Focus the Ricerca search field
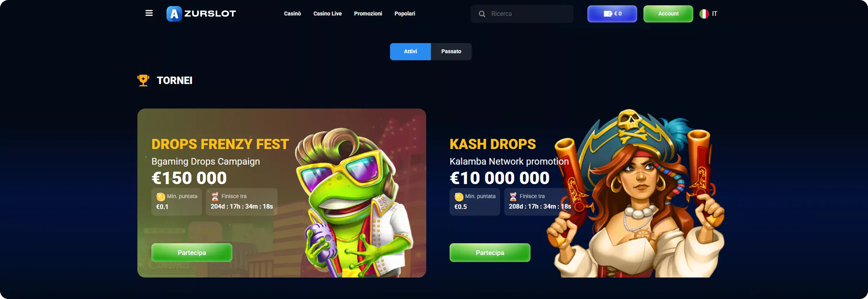868x299 pixels. coord(522,14)
